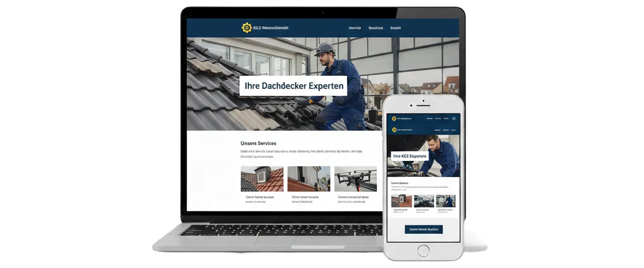Open the drone service thumbnail on laptop

click(x=356, y=179)
